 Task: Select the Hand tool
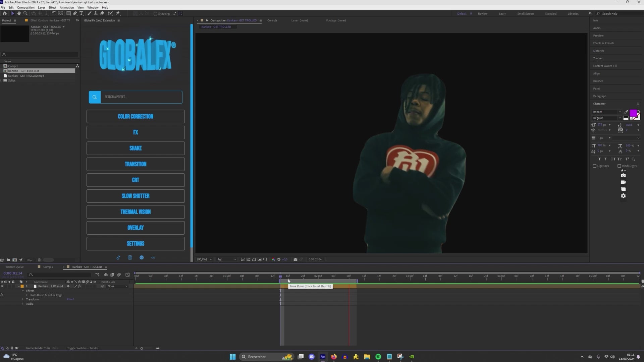19,13
